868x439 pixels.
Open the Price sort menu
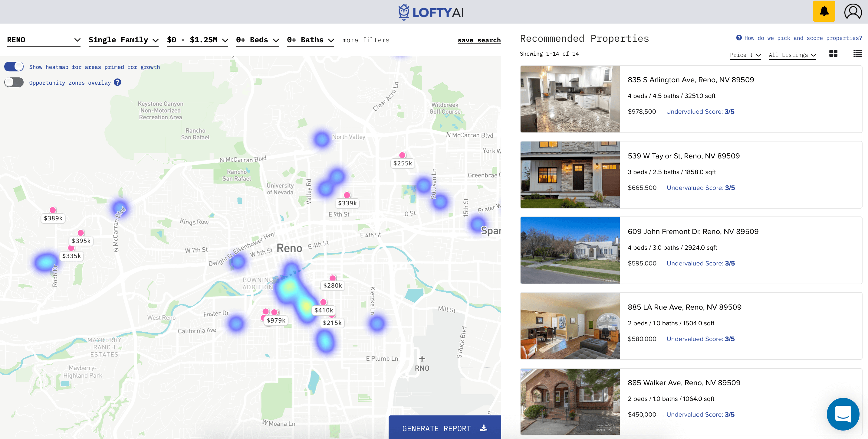tap(745, 55)
